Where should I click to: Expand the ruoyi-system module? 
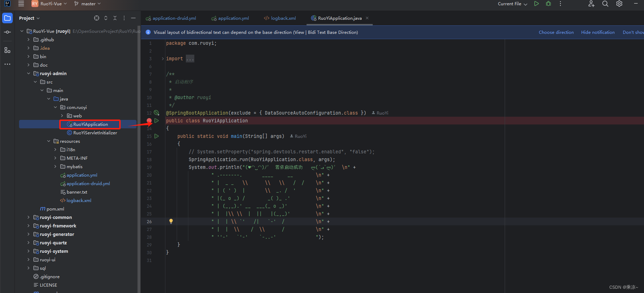tap(29, 251)
